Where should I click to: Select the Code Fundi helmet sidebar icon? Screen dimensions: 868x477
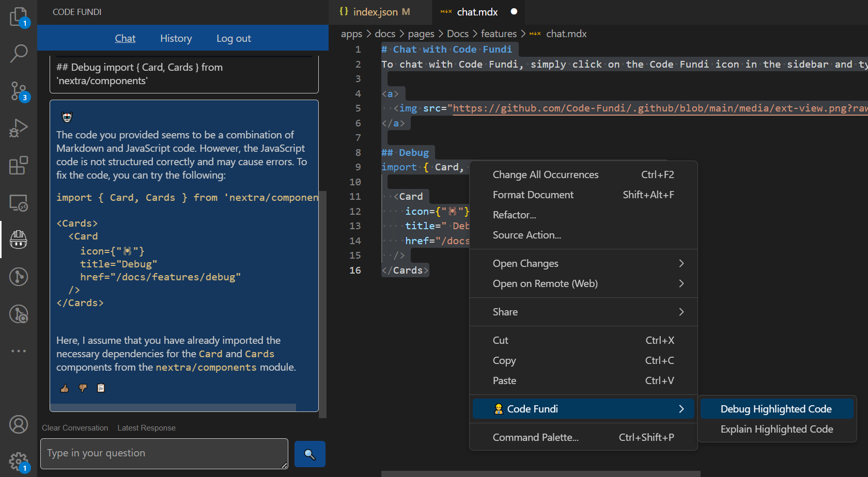tap(19, 240)
